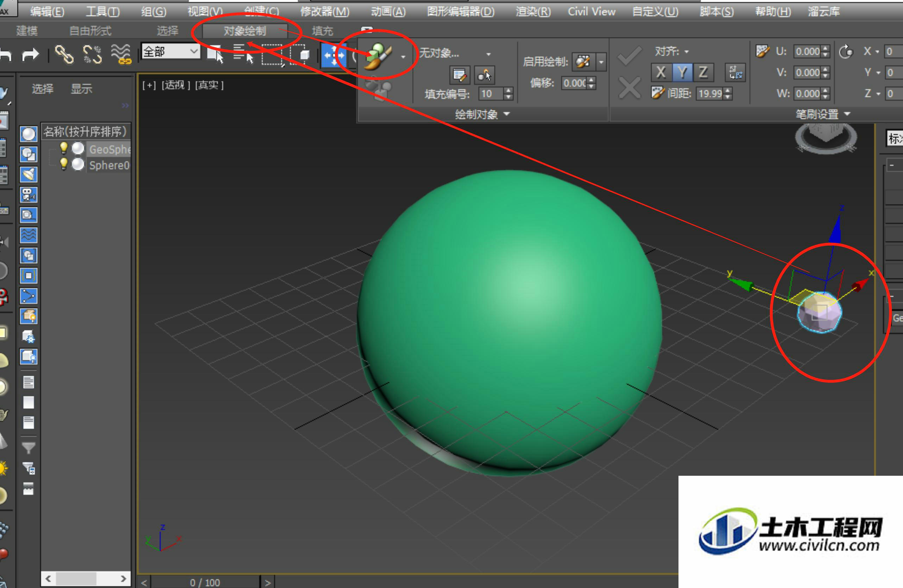Open the Z rotation axis dropdown arrow
Image resolution: width=903 pixels, height=588 pixels.
pos(878,94)
